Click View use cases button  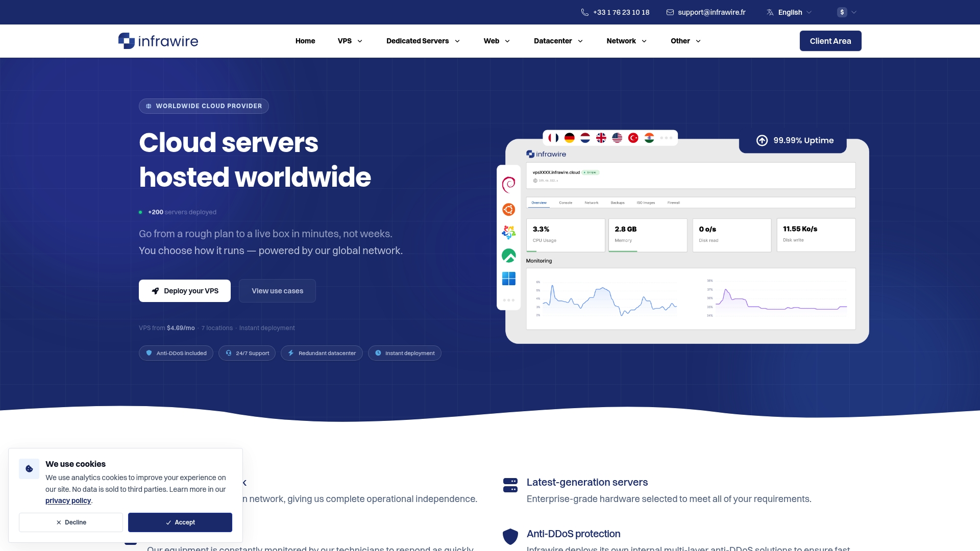(x=277, y=291)
